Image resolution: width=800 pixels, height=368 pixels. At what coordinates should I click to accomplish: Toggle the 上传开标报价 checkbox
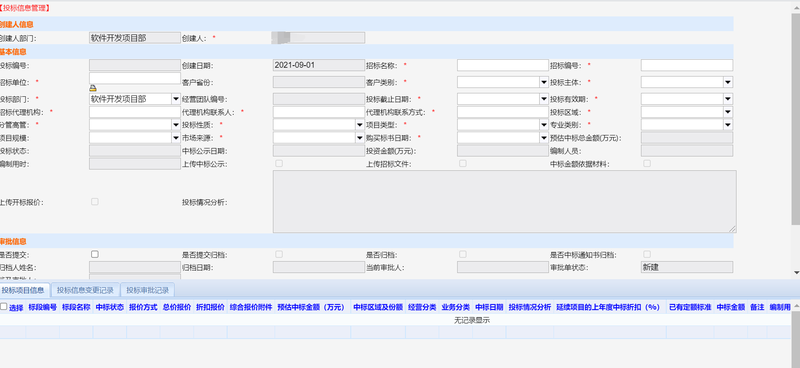94,202
